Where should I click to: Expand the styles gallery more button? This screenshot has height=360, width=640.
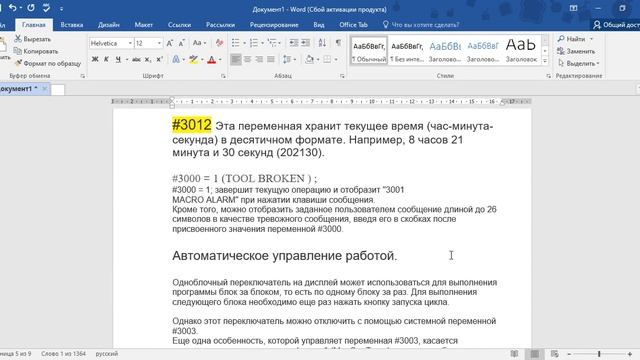click(545, 61)
